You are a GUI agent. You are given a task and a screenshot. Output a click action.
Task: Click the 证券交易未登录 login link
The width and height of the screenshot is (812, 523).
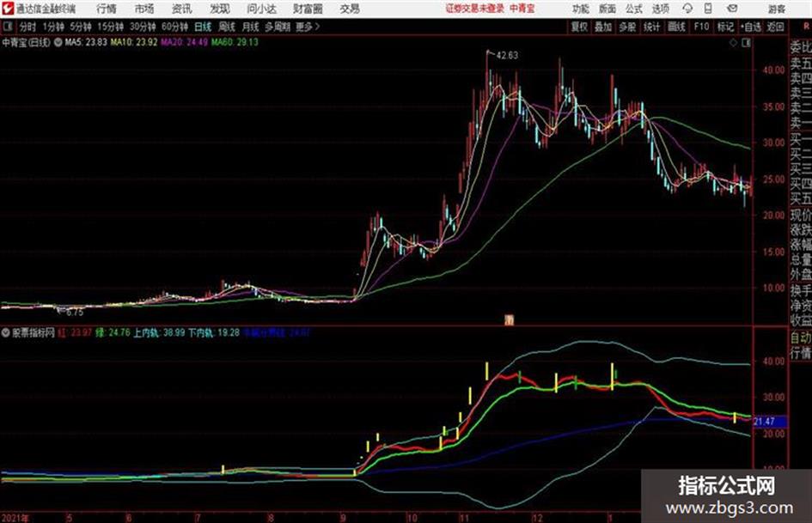click(474, 9)
